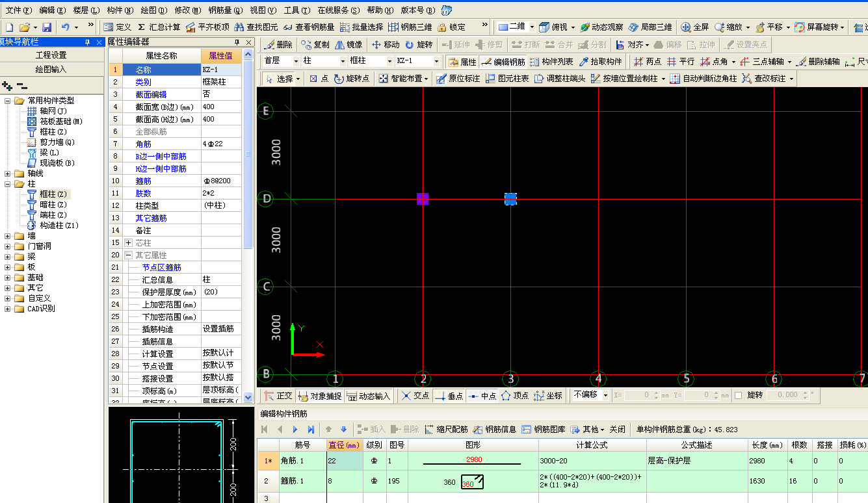This screenshot has height=503, width=868.
Task: Click 局部三维 local 3D tool
Action: (x=650, y=27)
